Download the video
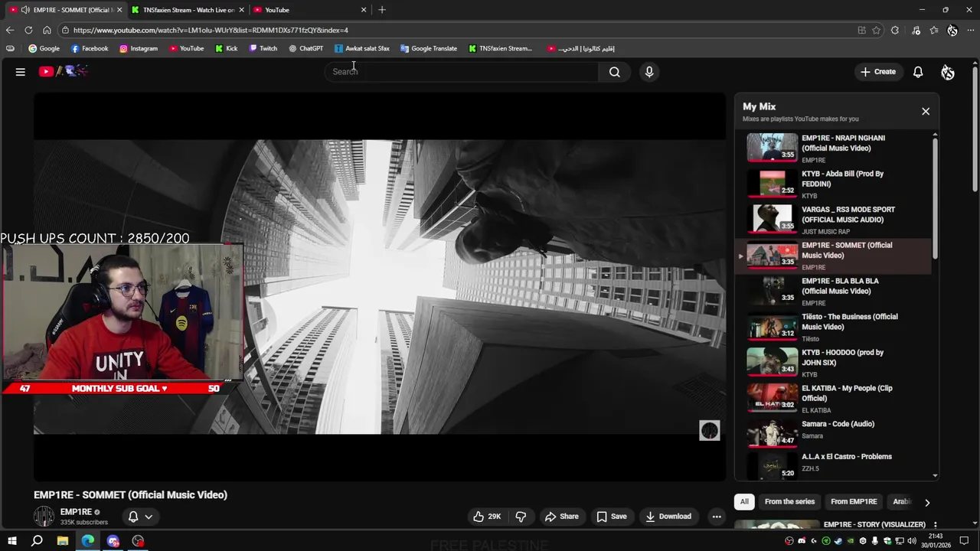 [668, 517]
